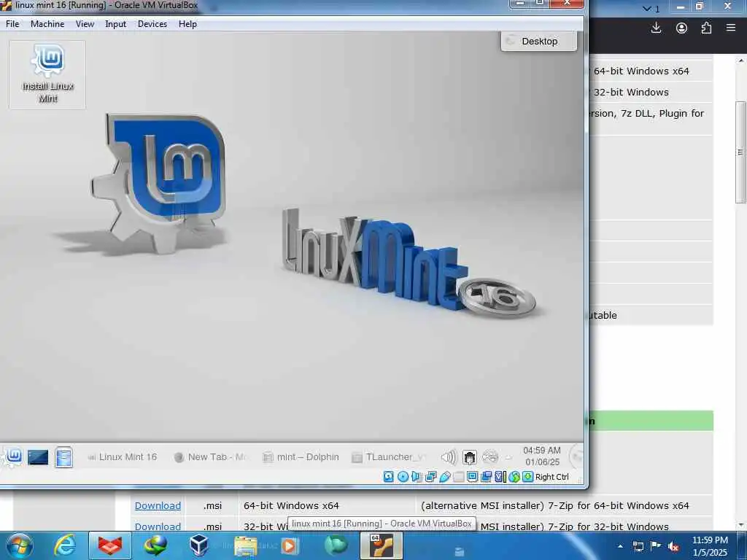
Task: Open the media player taskbar icon
Action: pyautogui.click(x=289, y=545)
